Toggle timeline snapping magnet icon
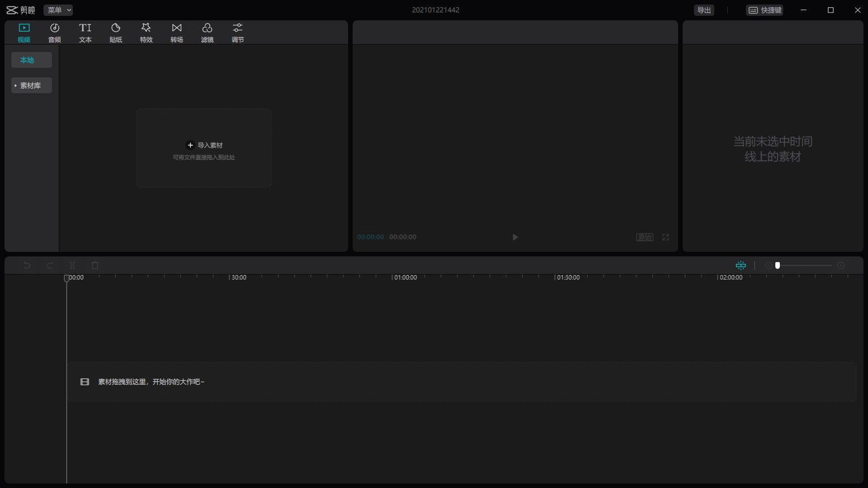Image resolution: width=868 pixels, height=488 pixels. pyautogui.click(x=741, y=265)
